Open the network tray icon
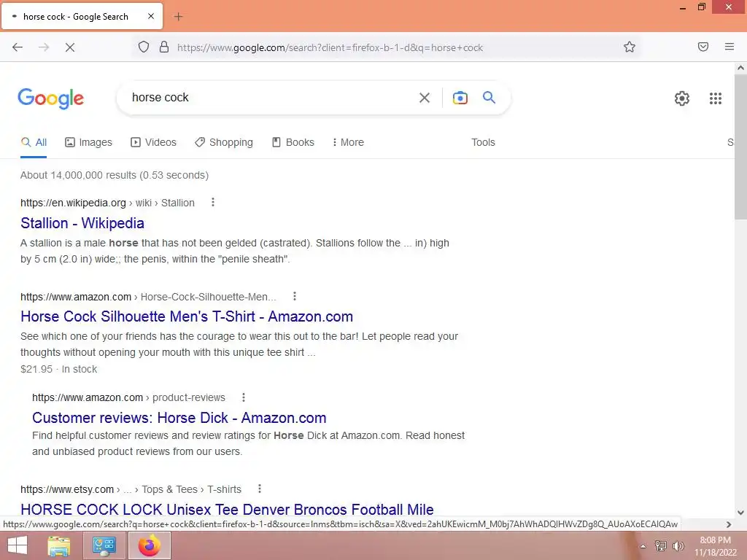Image resolution: width=747 pixels, height=560 pixels. (661, 546)
